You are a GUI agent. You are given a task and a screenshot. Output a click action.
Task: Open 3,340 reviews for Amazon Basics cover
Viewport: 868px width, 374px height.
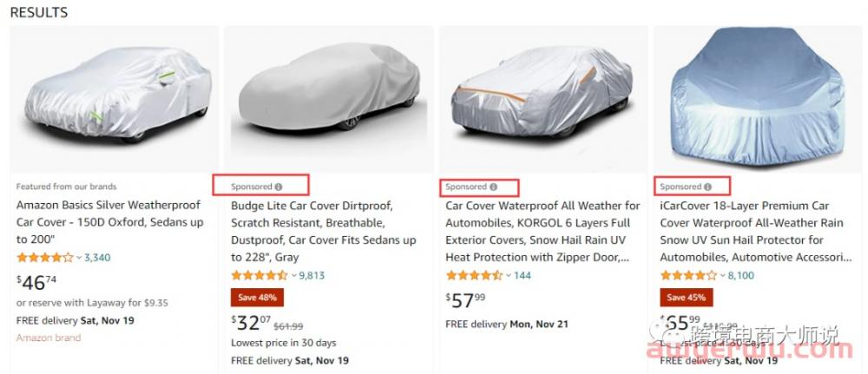click(97, 258)
